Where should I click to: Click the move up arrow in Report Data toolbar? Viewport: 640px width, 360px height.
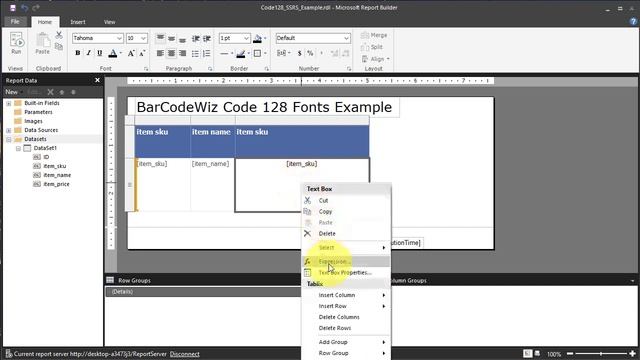[62, 92]
